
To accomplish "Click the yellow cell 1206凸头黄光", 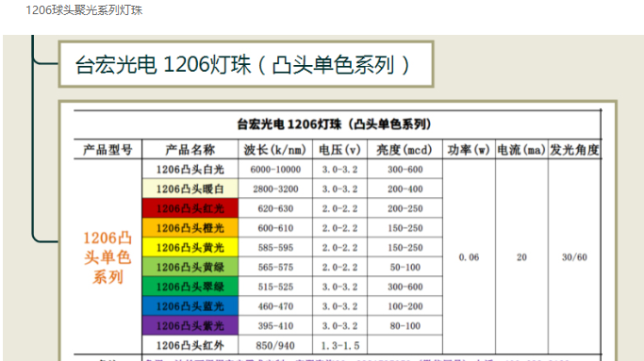I will point(190,248).
